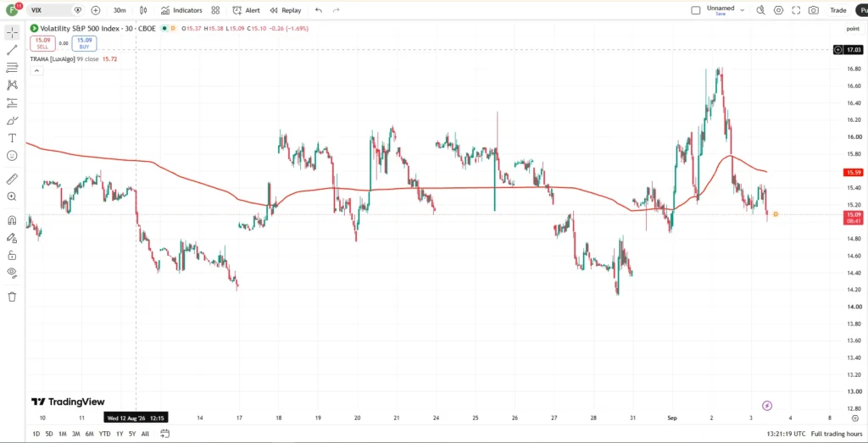Open the Indicators dialog
Viewport: 868px width, 443px height.
click(x=181, y=10)
